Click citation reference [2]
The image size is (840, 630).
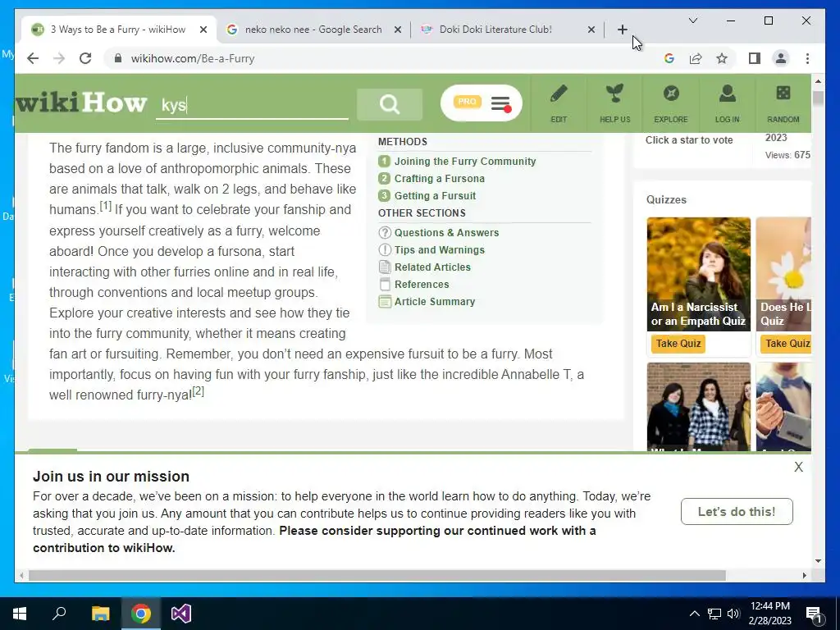(x=199, y=391)
